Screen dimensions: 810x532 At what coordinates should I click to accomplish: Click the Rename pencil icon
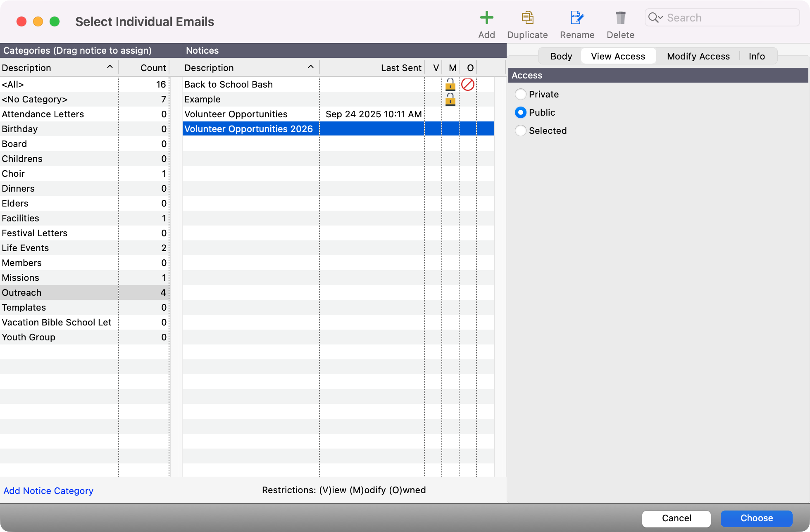577,18
